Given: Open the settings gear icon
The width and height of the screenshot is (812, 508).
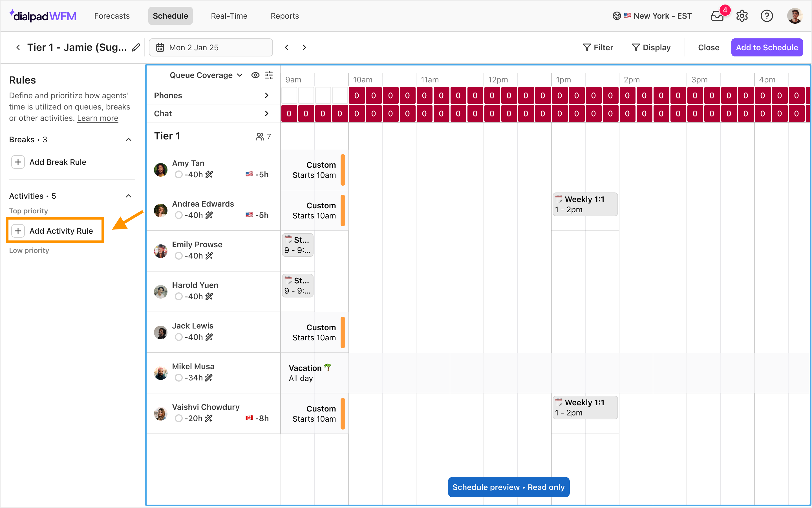Looking at the screenshot, I should pos(742,16).
